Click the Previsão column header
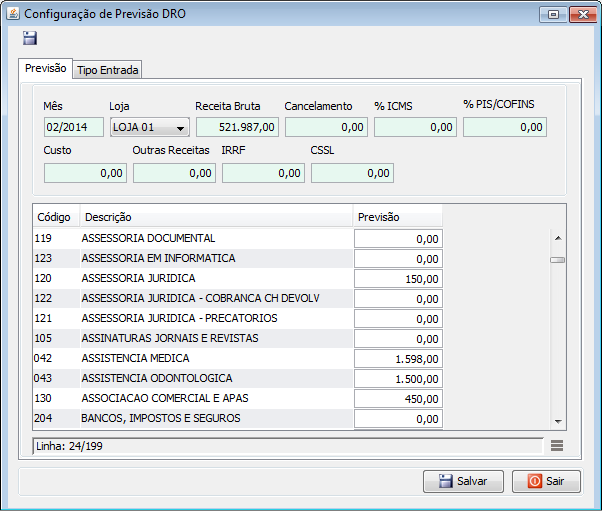Viewport: 602px width, 511px height. coord(398,217)
